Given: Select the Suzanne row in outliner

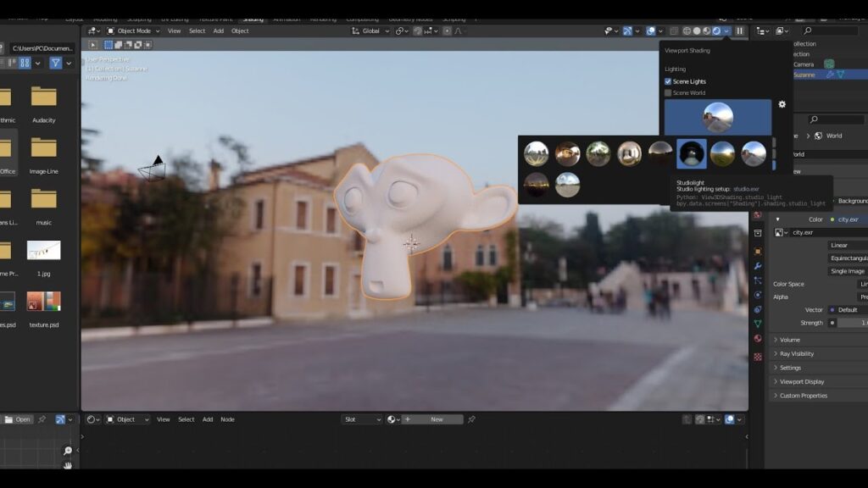Looking at the screenshot, I should pyautogui.click(x=831, y=75).
